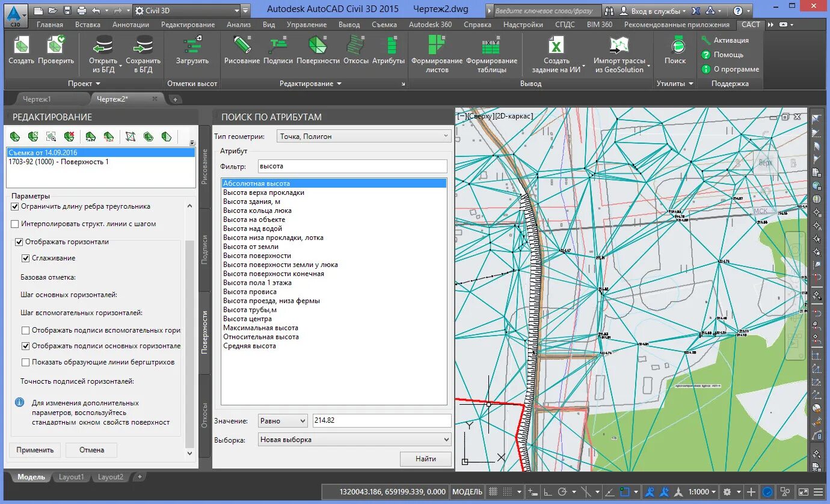
Task: Click delete-surface red cross icon in Редактирование panel
Action: coord(69,137)
